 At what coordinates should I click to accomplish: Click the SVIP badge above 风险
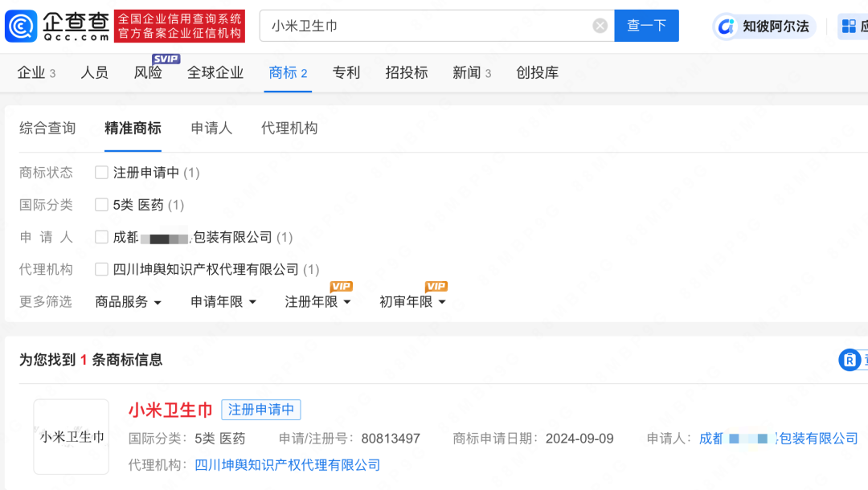pos(166,59)
